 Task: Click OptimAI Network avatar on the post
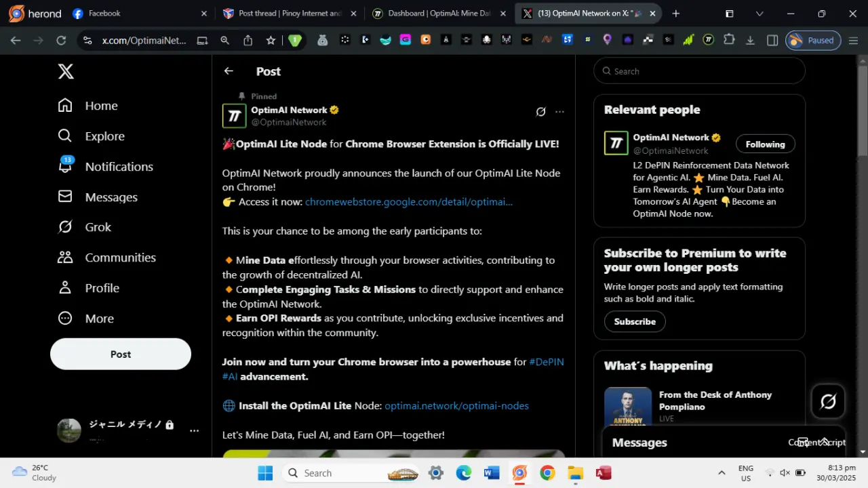pos(235,116)
